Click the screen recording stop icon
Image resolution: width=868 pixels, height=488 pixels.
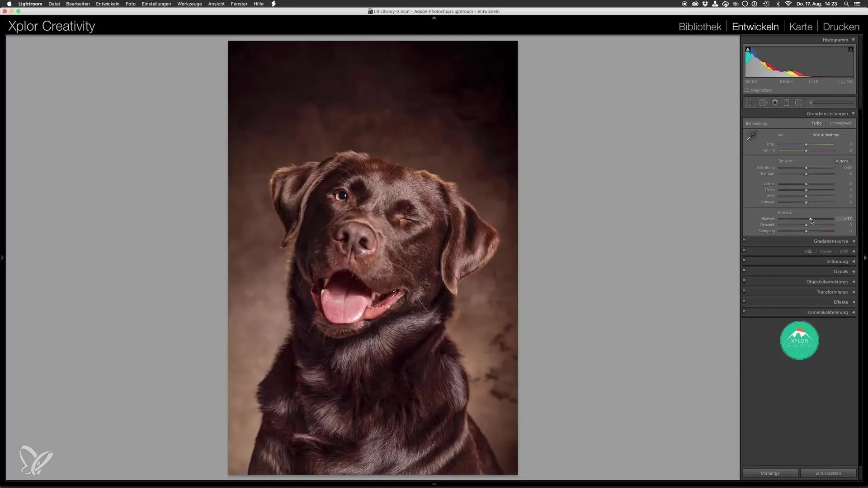684,4
